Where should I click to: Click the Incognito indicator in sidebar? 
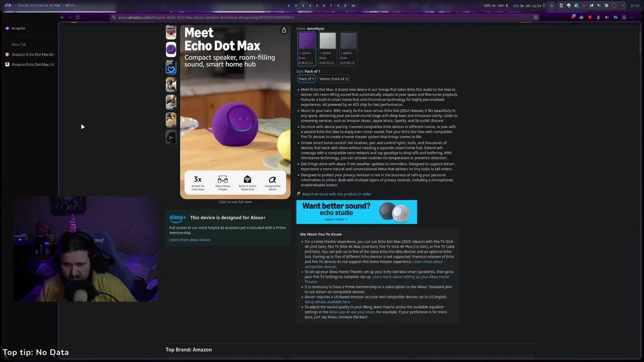(x=15, y=28)
